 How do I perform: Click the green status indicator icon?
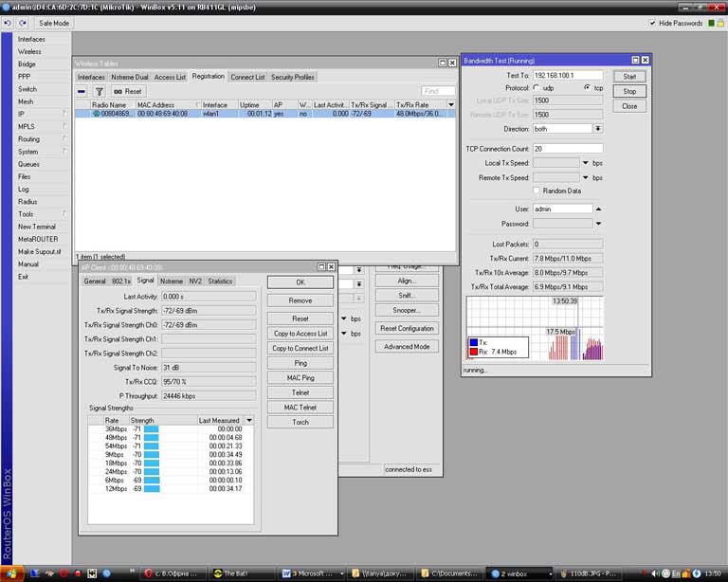click(711, 23)
